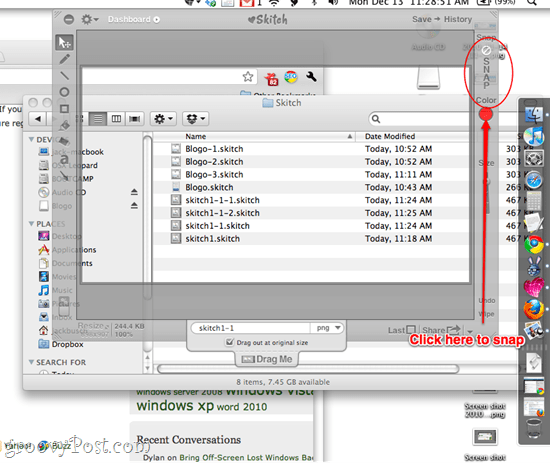Viewport: 550px width, 463px height.
Task: Switch Finder to list view
Action: [x=98, y=119]
